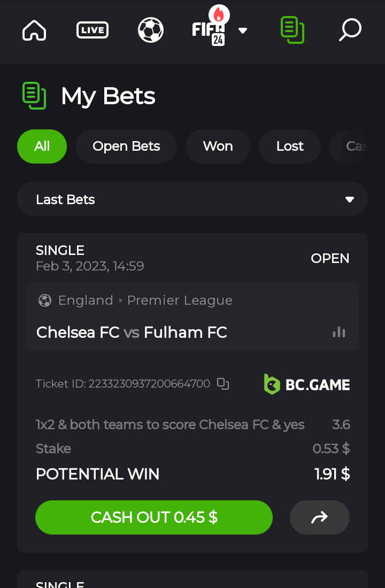The width and height of the screenshot is (385, 588).
Task: Copy the ticket ID
Action: [223, 384]
